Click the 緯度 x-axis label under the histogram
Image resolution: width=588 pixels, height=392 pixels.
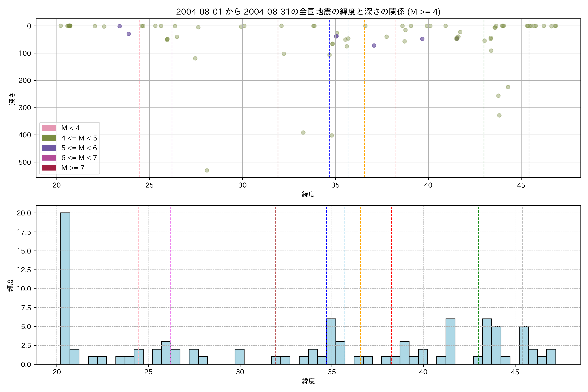(308, 381)
